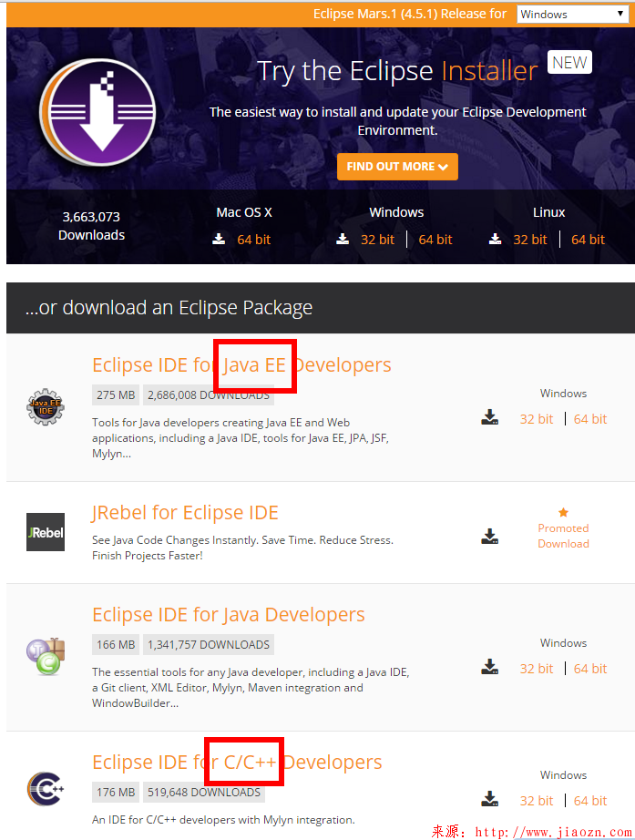This screenshot has width=635, height=840.
Task: Download Java EE package 32 bit
Action: [x=537, y=419]
